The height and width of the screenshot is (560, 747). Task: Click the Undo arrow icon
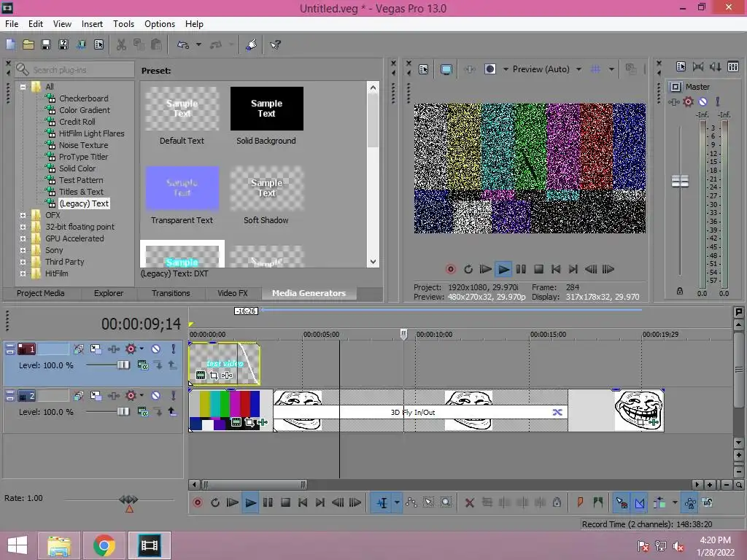[x=183, y=44]
